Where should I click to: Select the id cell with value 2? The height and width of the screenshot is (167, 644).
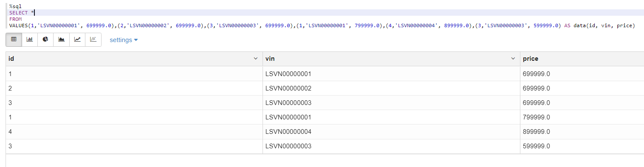point(134,88)
